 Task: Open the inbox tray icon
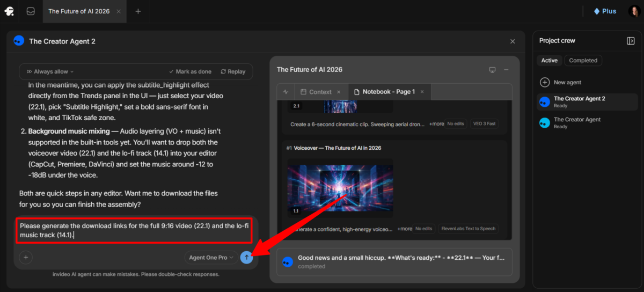[31, 11]
